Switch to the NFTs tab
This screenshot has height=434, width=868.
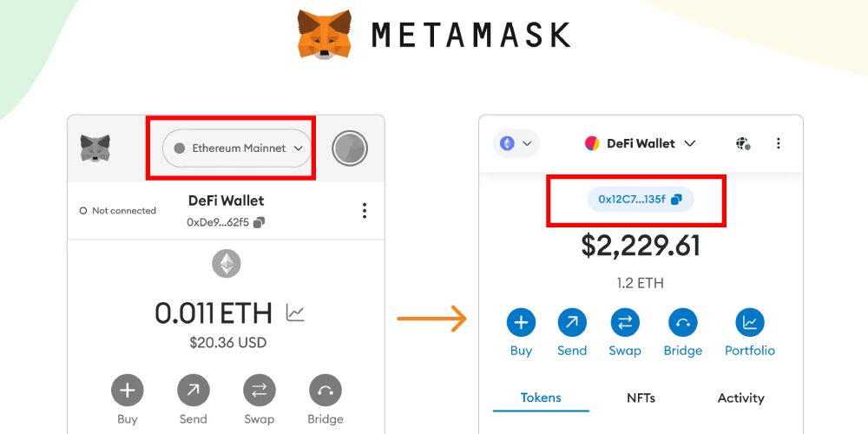point(641,398)
